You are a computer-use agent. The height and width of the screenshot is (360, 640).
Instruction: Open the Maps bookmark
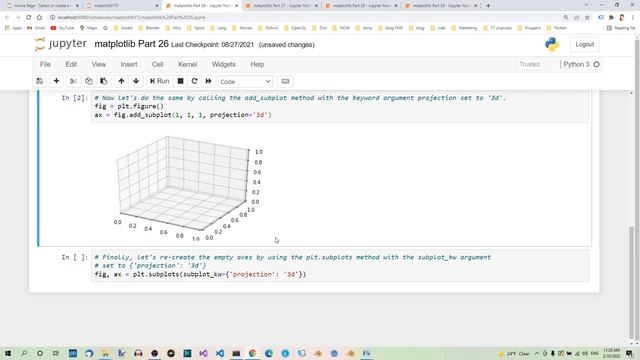pyautogui.click(x=89, y=28)
